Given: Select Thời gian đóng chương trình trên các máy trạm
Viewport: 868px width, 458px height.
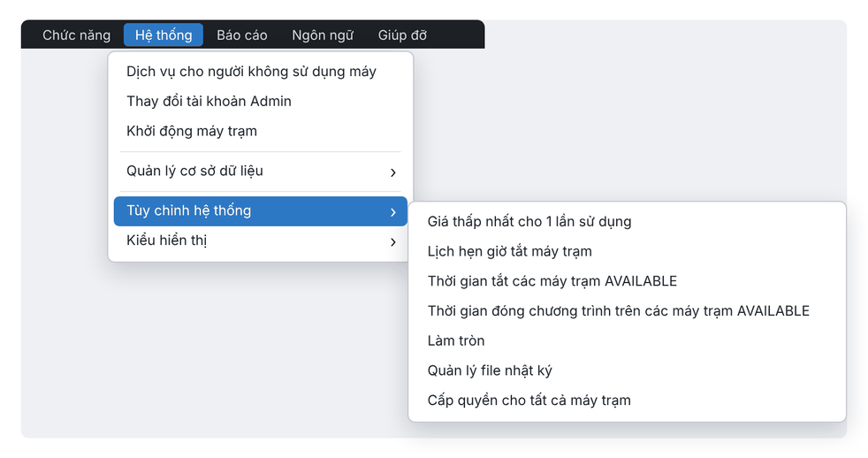Looking at the screenshot, I should [x=628, y=311].
